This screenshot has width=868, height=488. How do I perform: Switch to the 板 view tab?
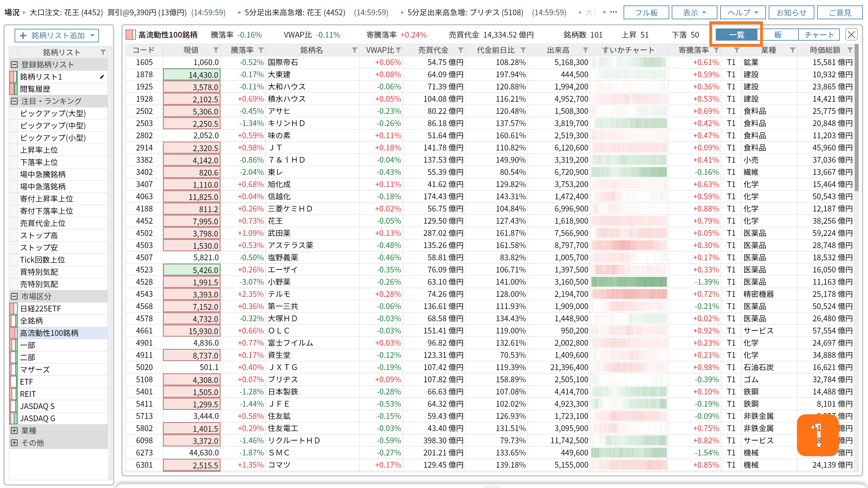pos(778,35)
